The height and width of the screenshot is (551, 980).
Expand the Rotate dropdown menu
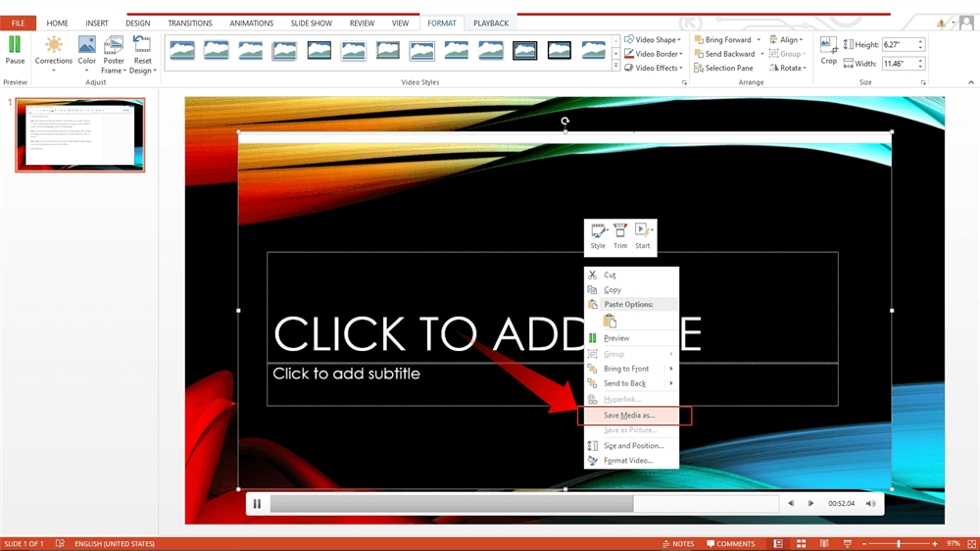coord(790,68)
